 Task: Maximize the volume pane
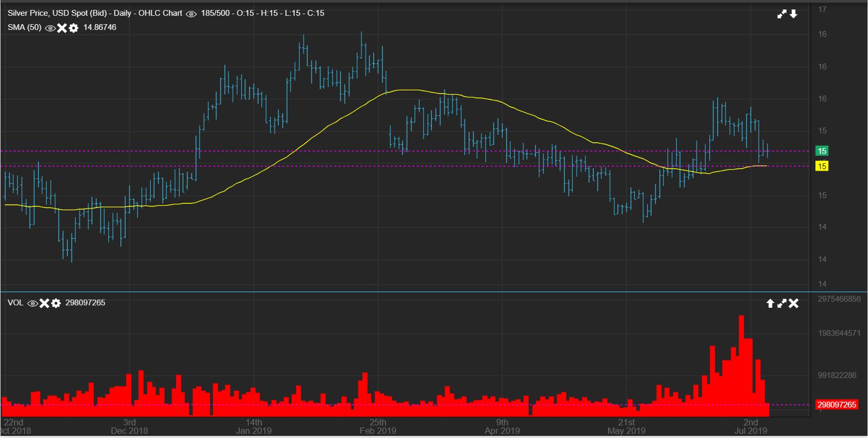pyautogui.click(x=782, y=304)
